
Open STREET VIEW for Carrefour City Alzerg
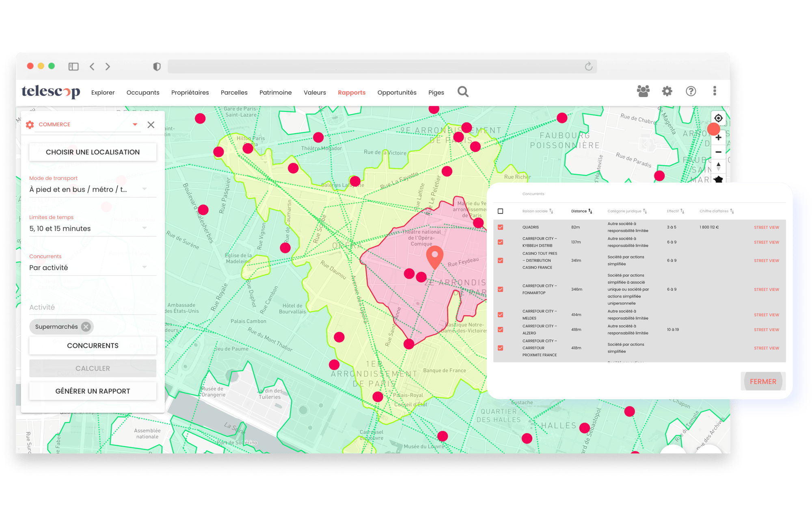pos(767,330)
